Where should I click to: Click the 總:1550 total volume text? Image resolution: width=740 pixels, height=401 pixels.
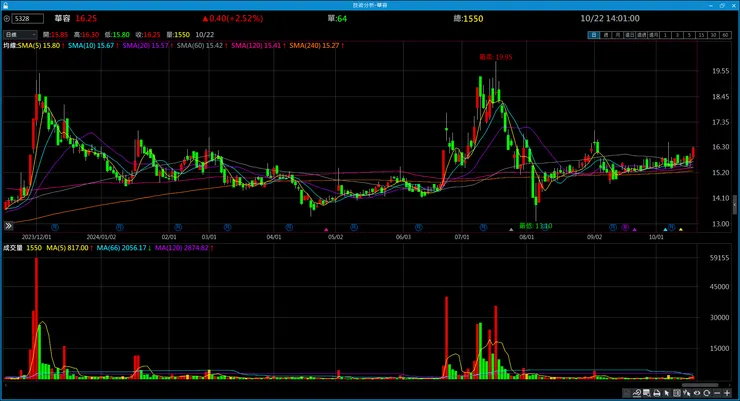pyautogui.click(x=468, y=19)
